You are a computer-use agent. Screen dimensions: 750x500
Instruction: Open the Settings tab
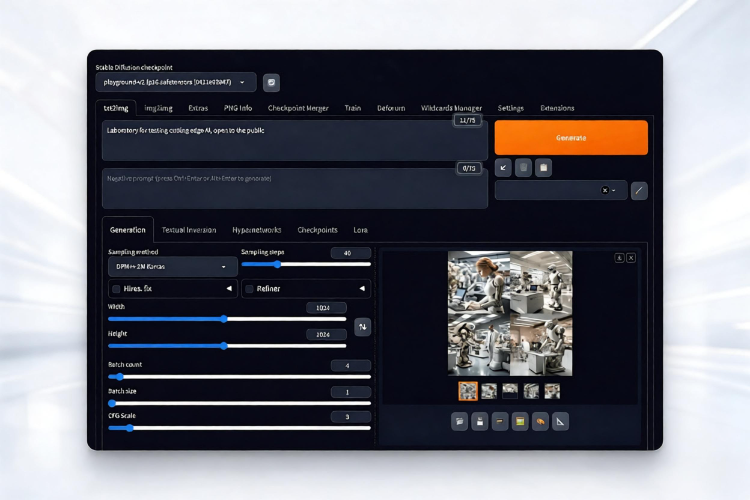pyautogui.click(x=510, y=108)
